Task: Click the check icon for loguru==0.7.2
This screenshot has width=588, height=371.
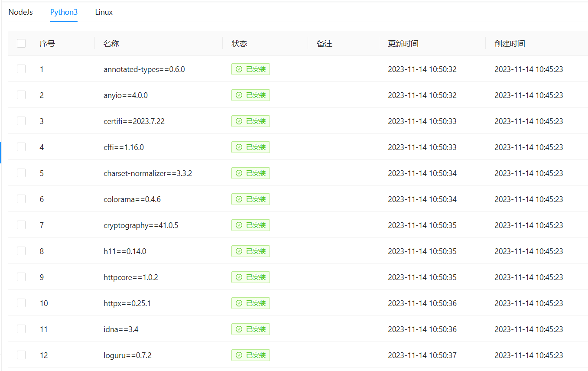Action: (239, 355)
